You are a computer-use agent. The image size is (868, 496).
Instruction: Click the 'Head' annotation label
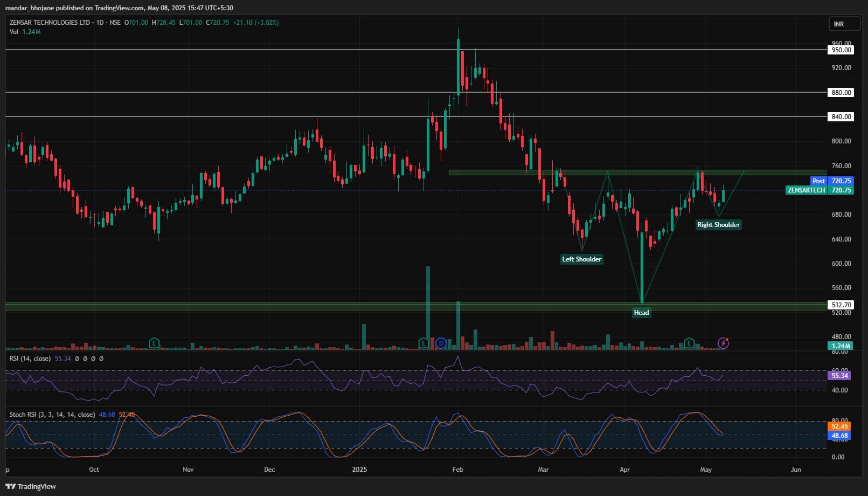pyautogui.click(x=641, y=313)
